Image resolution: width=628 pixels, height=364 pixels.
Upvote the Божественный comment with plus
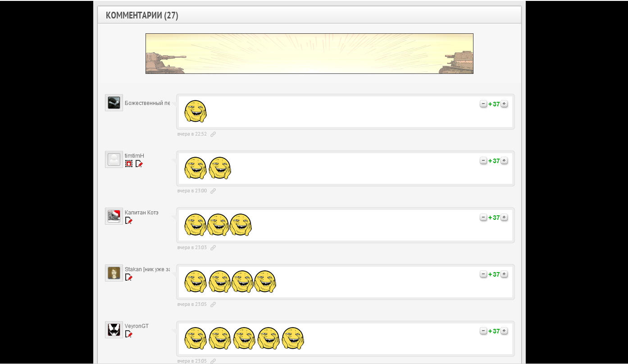click(x=504, y=104)
